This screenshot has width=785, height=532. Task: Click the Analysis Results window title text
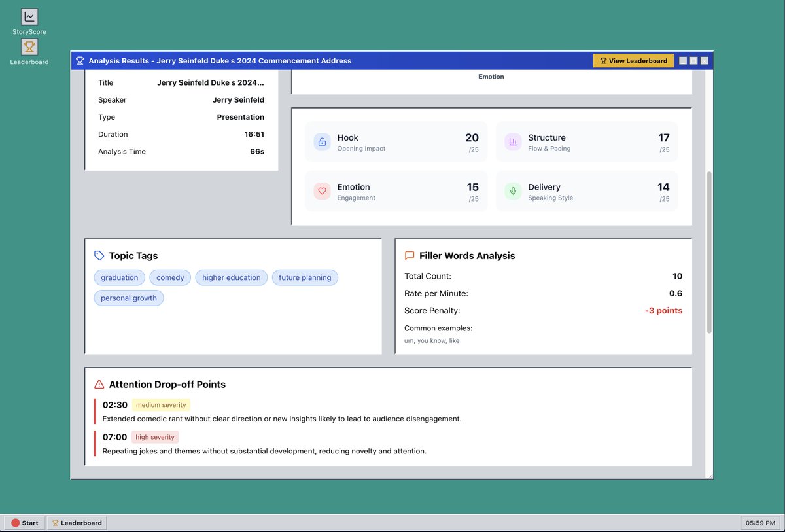pos(220,61)
